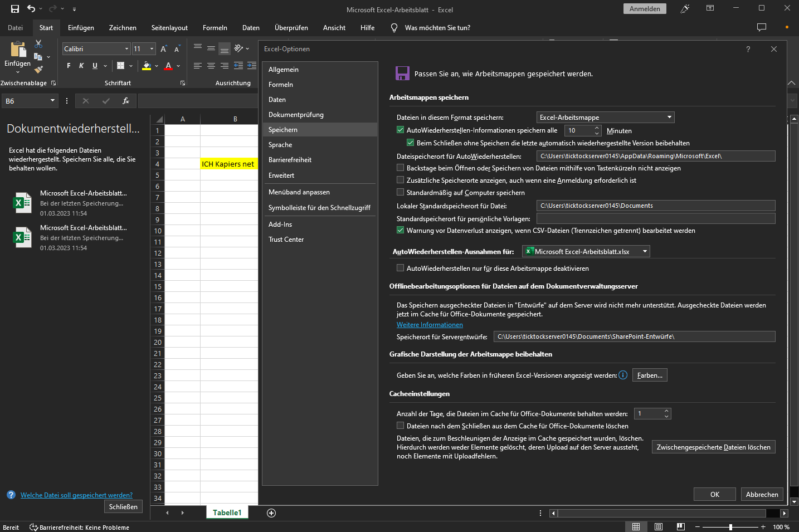
Task: Click the font color A icon
Action: tap(168, 66)
